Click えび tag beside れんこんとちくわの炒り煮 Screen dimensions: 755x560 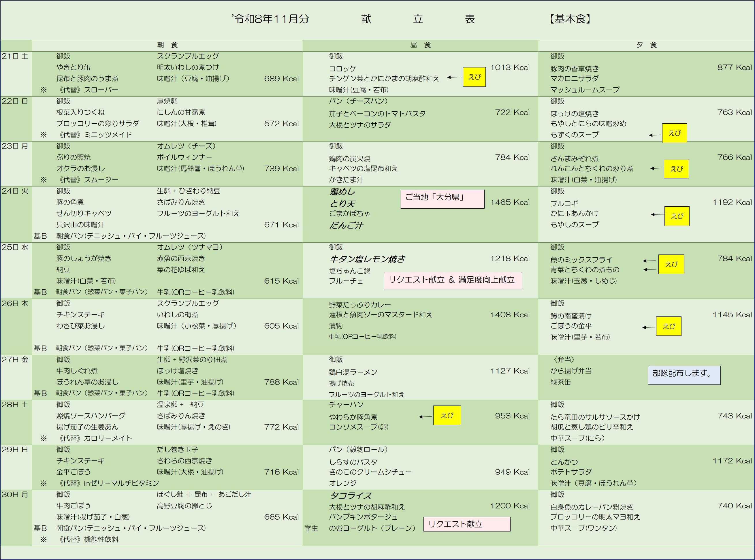[x=676, y=169]
